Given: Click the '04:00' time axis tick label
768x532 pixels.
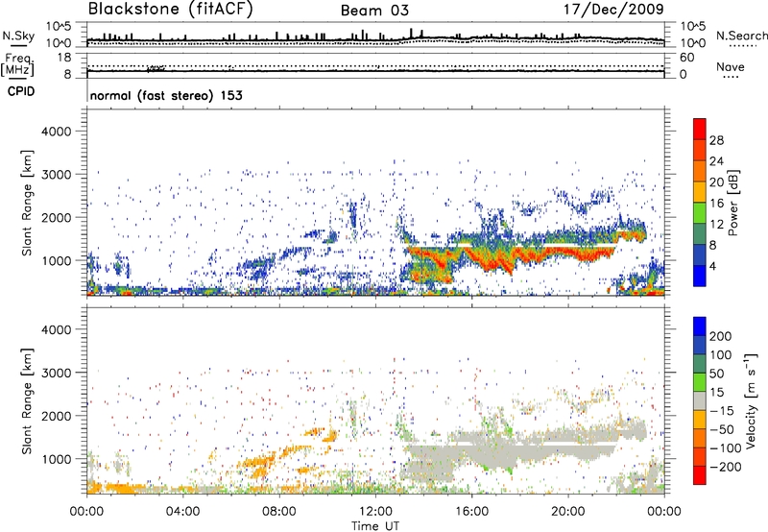Looking at the screenshot, I should click(x=182, y=512).
